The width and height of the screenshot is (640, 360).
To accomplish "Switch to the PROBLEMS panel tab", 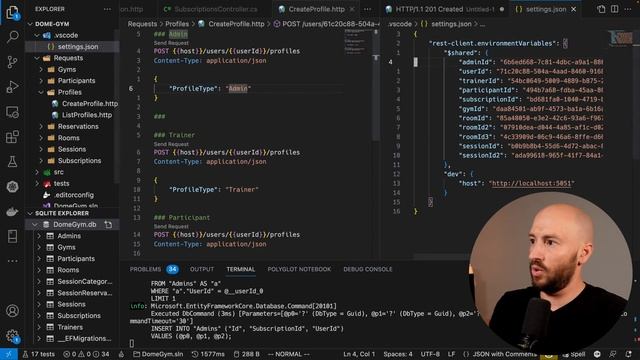I will click(145, 269).
